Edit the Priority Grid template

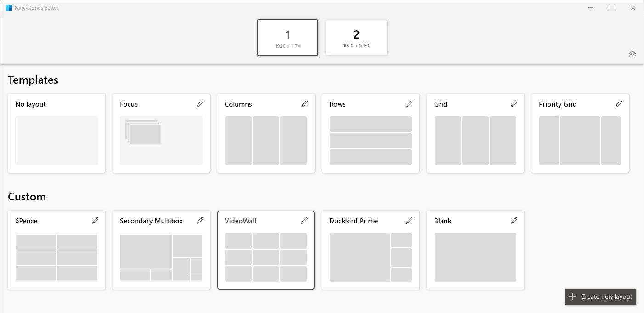point(619,104)
